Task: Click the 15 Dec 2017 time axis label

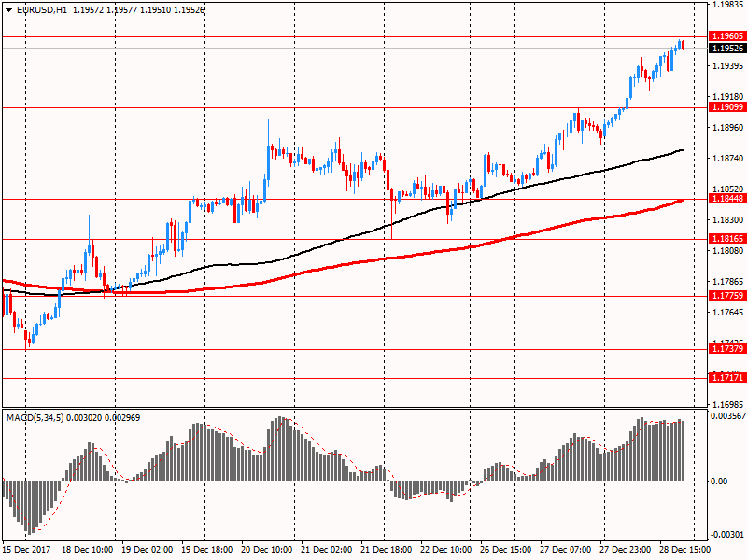Action: pos(25,549)
